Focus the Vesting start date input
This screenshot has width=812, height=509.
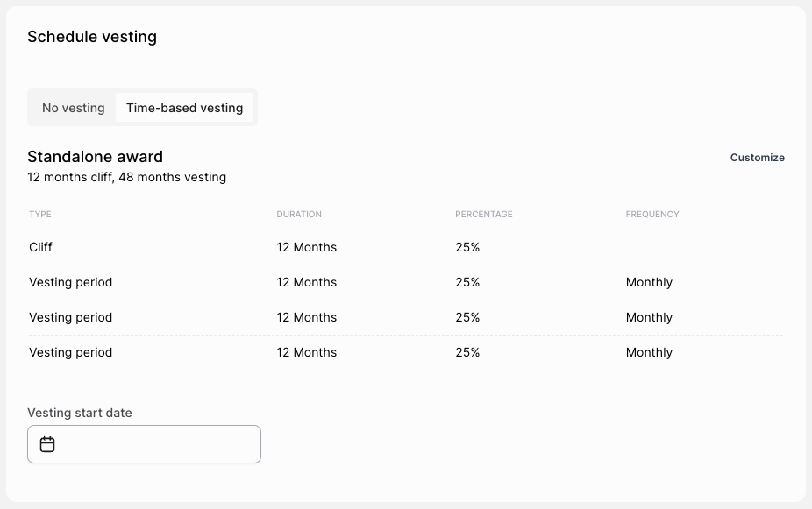(144, 444)
